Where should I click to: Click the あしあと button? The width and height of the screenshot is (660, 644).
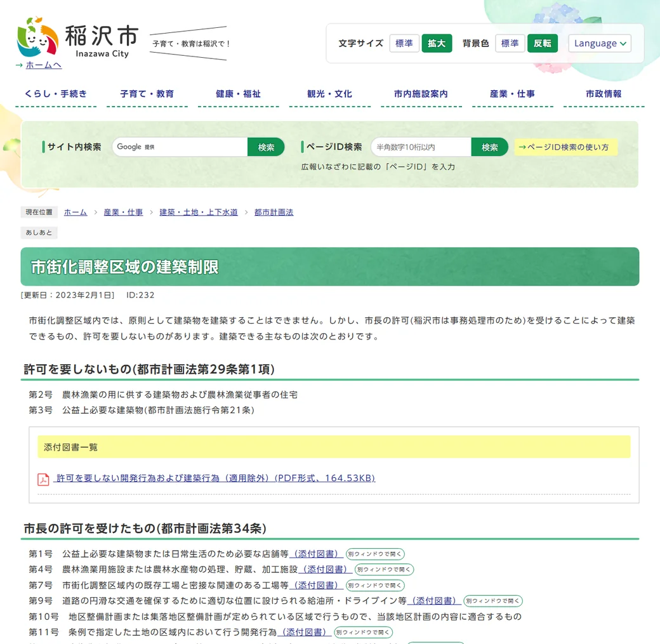tap(39, 232)
